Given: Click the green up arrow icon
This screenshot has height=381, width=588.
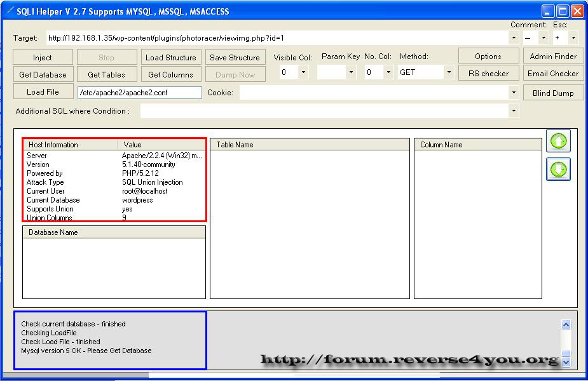Looking at the screenshot, I should click(x=558, y=141).
